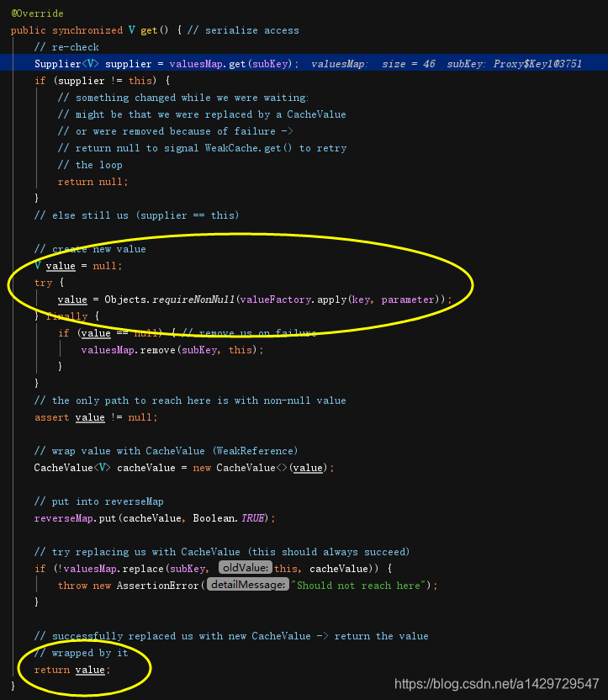
Task: Click 'synchronized' keyword in method signature
Action: (87, 30)
